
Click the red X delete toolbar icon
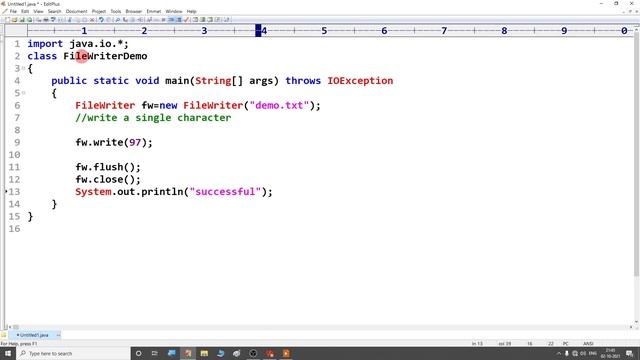[x=93, y=20]
